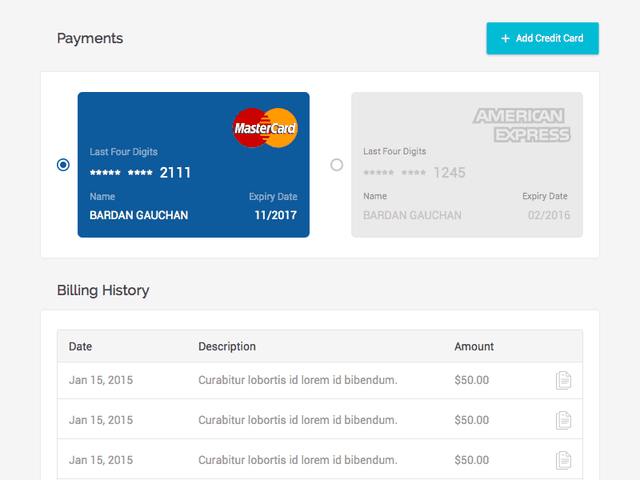Click the first Jan 15, 2015 date row
Viewport: 640px width, 480px height.
(x=101, y=380)
